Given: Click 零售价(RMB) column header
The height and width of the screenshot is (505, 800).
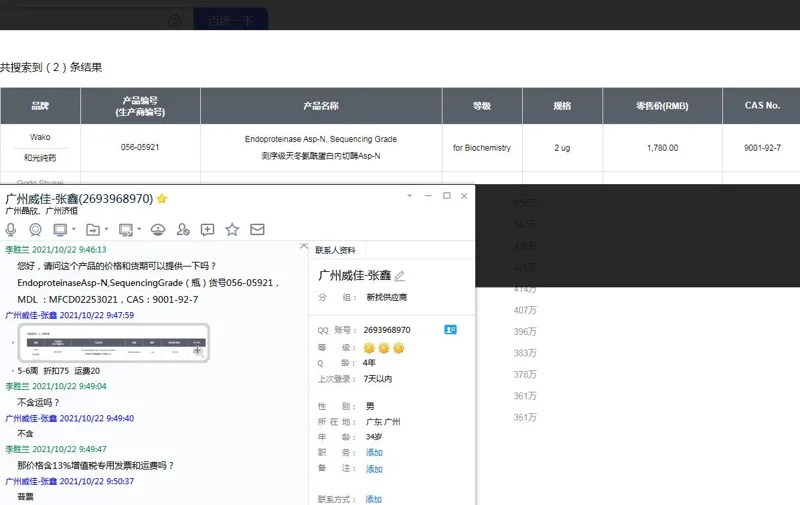Looking at the screenshot, I should click(x=662, y=106).
